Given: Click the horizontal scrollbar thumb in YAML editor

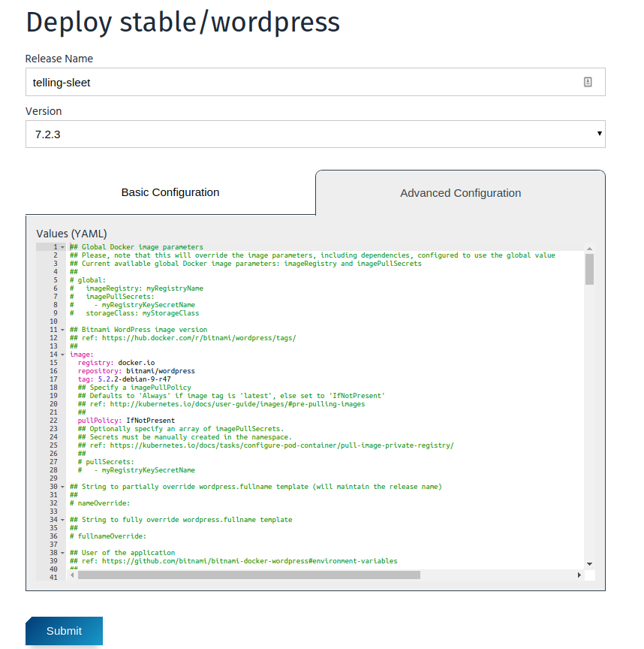Looking at the screenshot, I should 248,575.
